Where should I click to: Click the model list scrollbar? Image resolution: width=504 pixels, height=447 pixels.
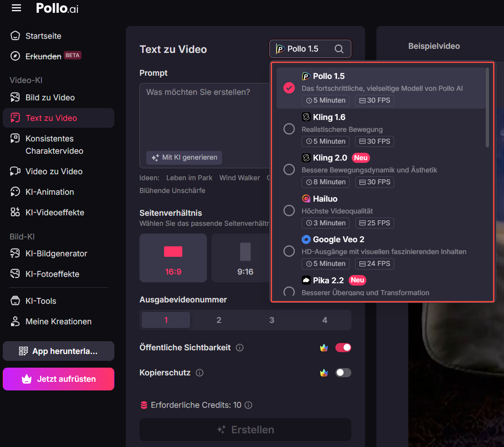click(487, 107)
